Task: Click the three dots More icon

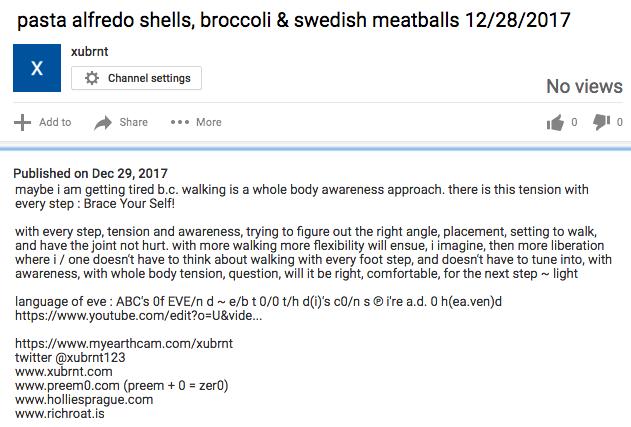Action: click(179, 122)
